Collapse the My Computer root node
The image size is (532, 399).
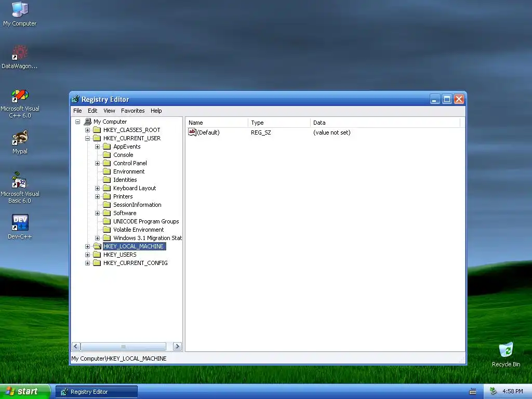point(78,122)
